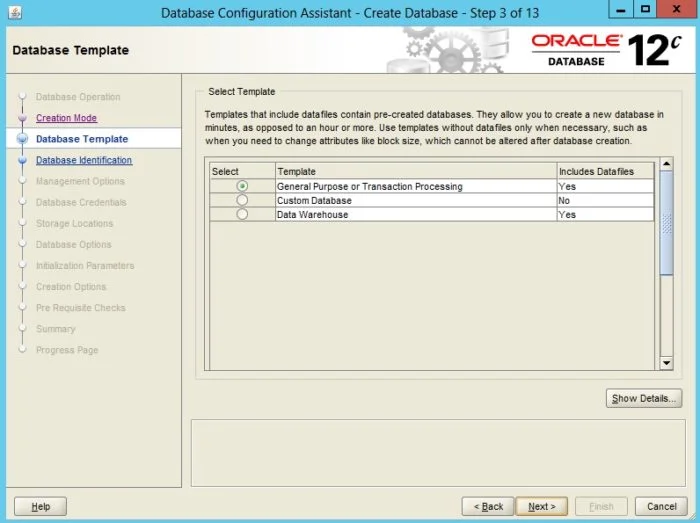Cancel the database creation wizard

pos(662,506)
